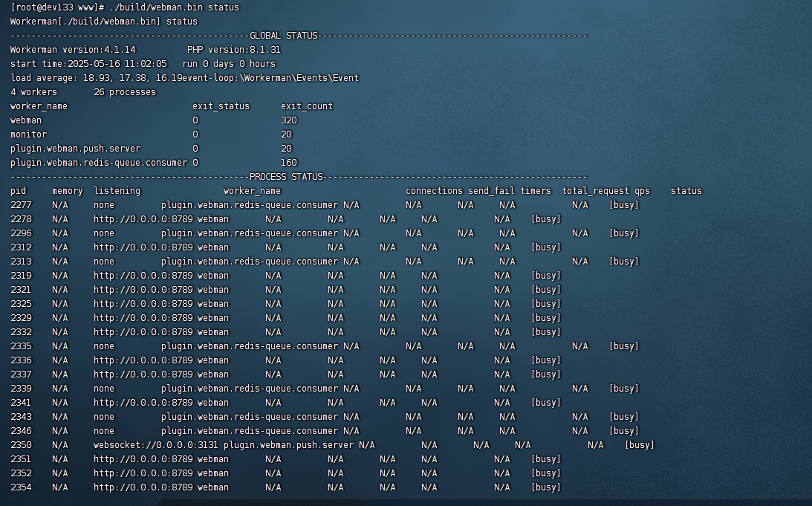Viewport: 812px width, 506px height.
Task: Click pid '2336' in process list
Action: (21, 360)
